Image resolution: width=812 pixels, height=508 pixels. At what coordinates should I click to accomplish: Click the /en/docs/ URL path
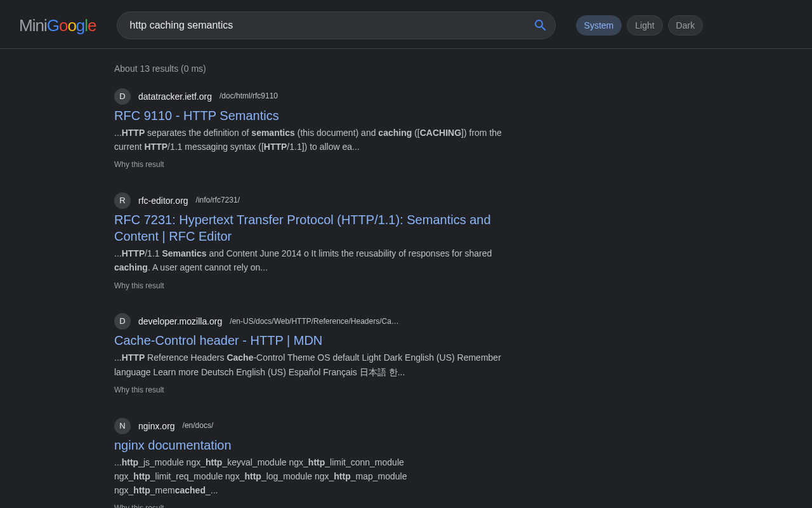point(198,425)
